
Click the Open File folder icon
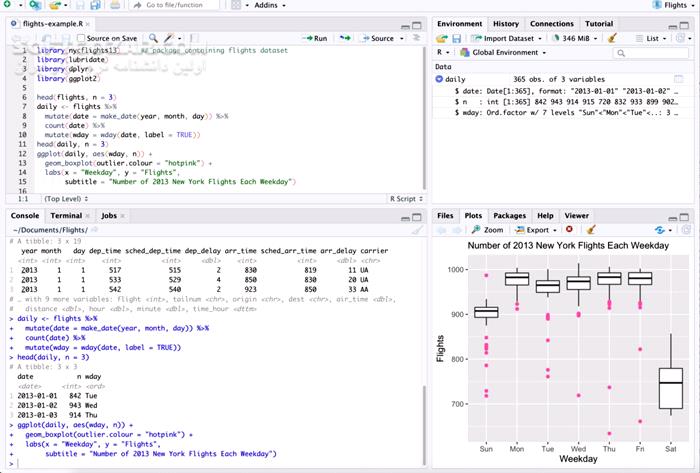(55, 5)
